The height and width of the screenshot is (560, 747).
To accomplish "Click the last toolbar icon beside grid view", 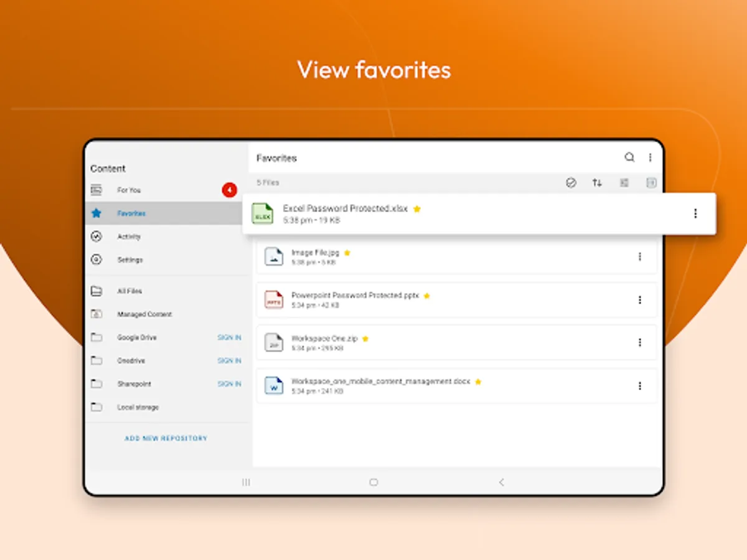I will 651,182.
